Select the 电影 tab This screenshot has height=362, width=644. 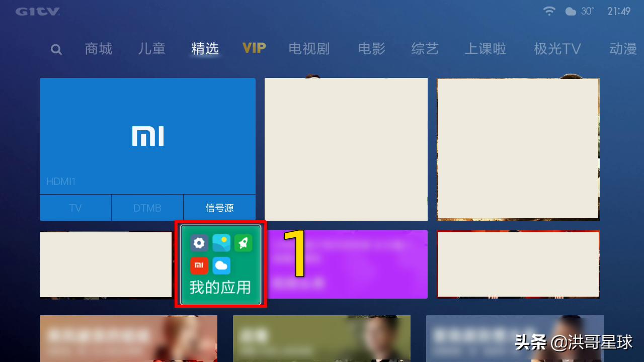[371, 49]
